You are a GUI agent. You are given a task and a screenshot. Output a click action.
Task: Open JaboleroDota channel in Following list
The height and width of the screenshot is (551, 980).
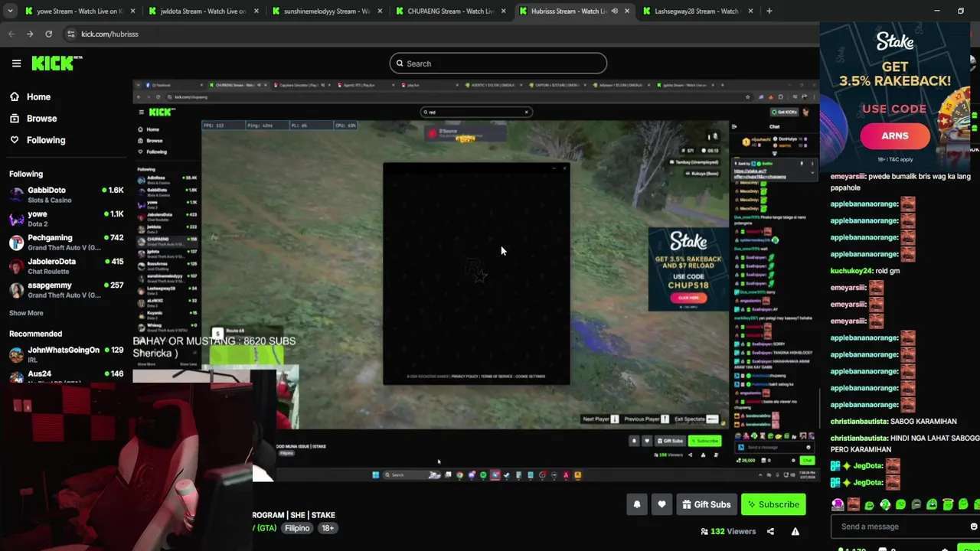coord(66,266)
